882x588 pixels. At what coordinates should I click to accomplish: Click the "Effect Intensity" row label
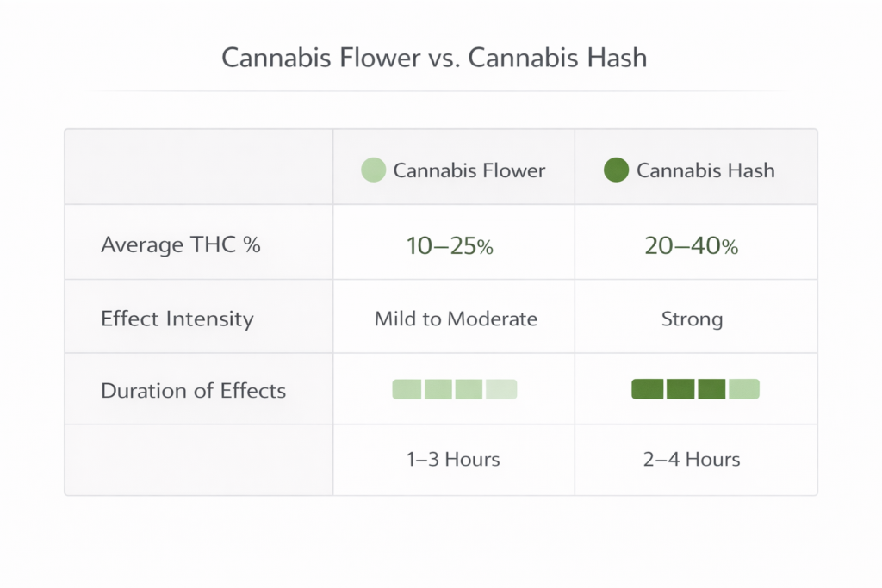point(177,319)
